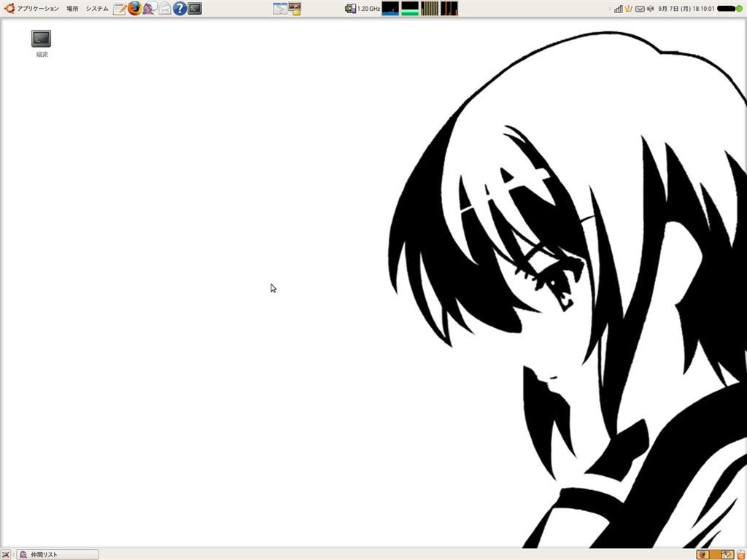The image size is (747, 560).
Task: Switch to the second workspace
Action: [715, 554]
